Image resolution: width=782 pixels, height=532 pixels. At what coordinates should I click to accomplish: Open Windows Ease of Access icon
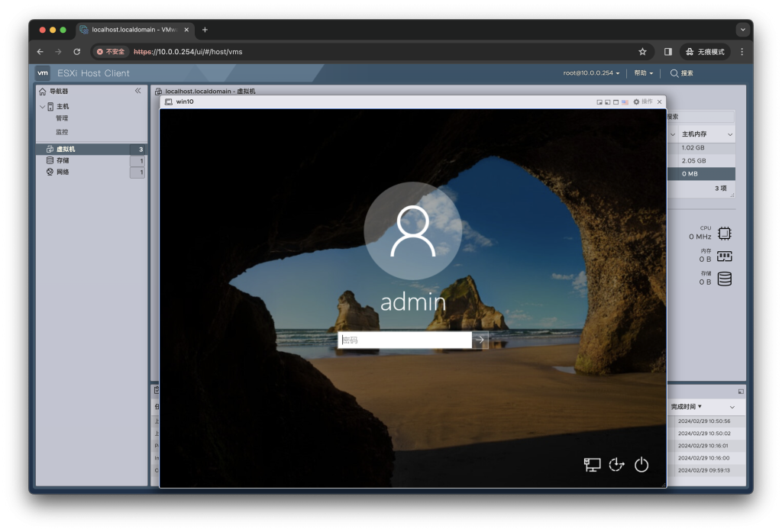pyautogui.click(x=617, y=465)
